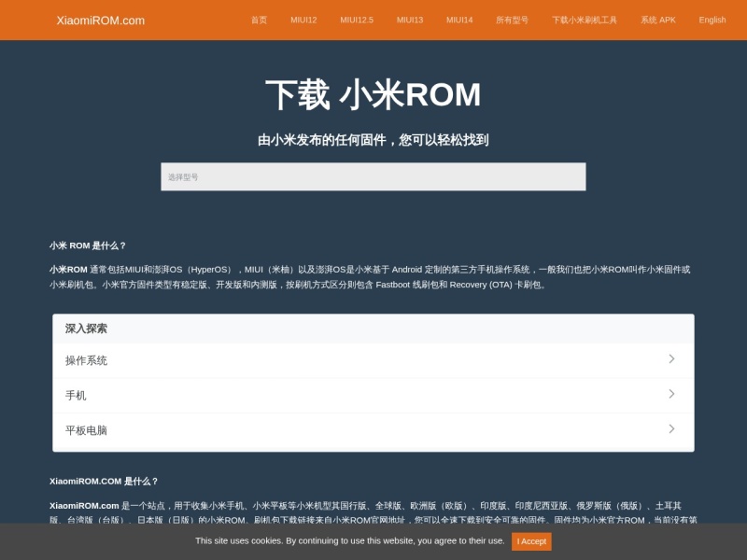Select the MIUI12.5 nav link
The width and height of the screenshot is (747, 560).
click(357, 17)
